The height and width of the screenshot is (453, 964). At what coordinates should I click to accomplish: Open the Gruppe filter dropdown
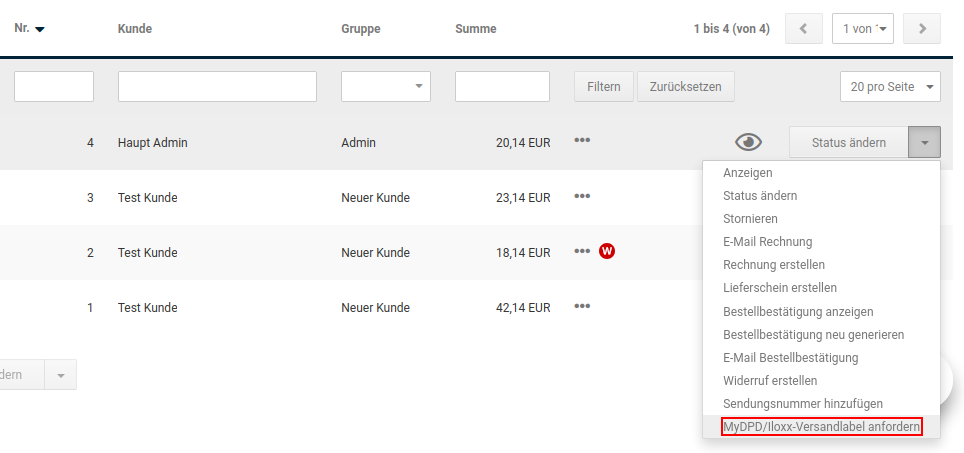click(x=385, y=87)
